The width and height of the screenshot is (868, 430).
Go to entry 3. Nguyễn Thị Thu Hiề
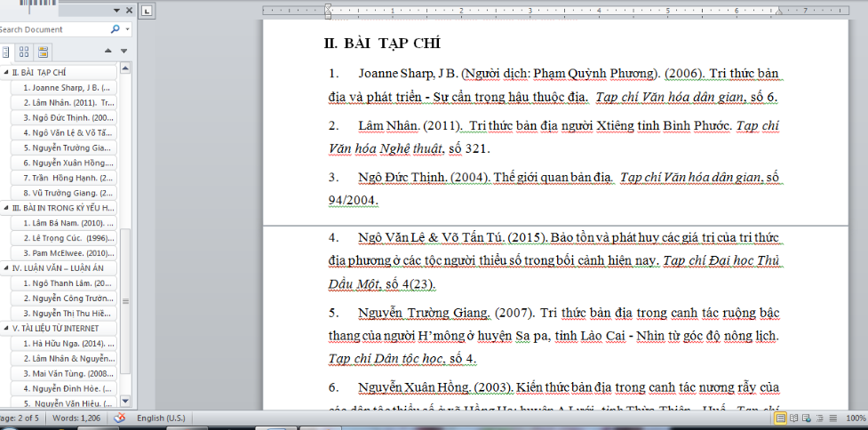pos(64,314)
